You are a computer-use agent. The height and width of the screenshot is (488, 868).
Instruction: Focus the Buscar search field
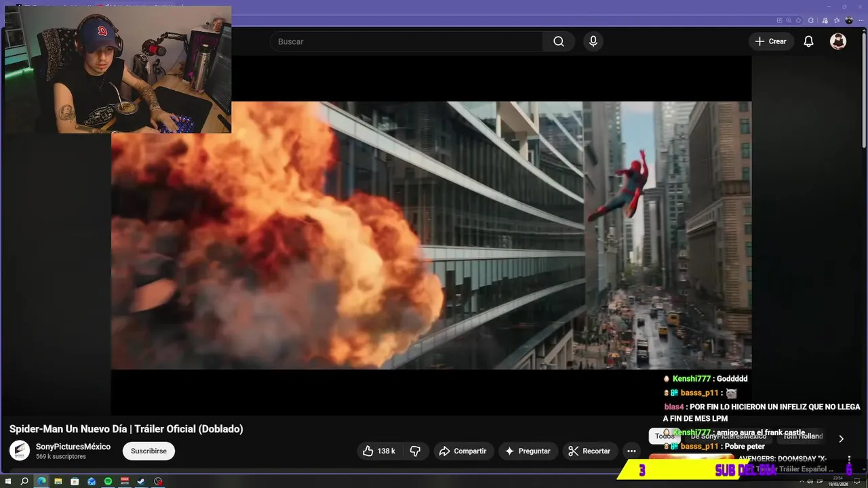(407, 41)
